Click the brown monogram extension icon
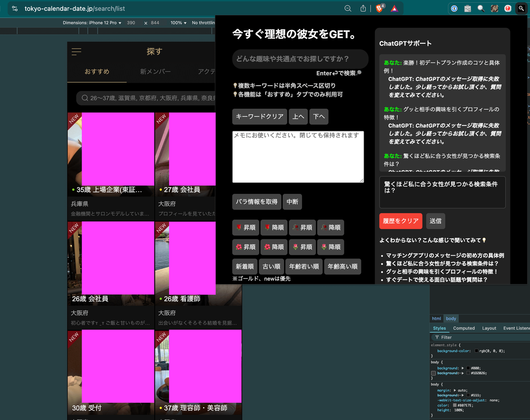This screenshot has width=530, height=420. click(x=495, y=8)
